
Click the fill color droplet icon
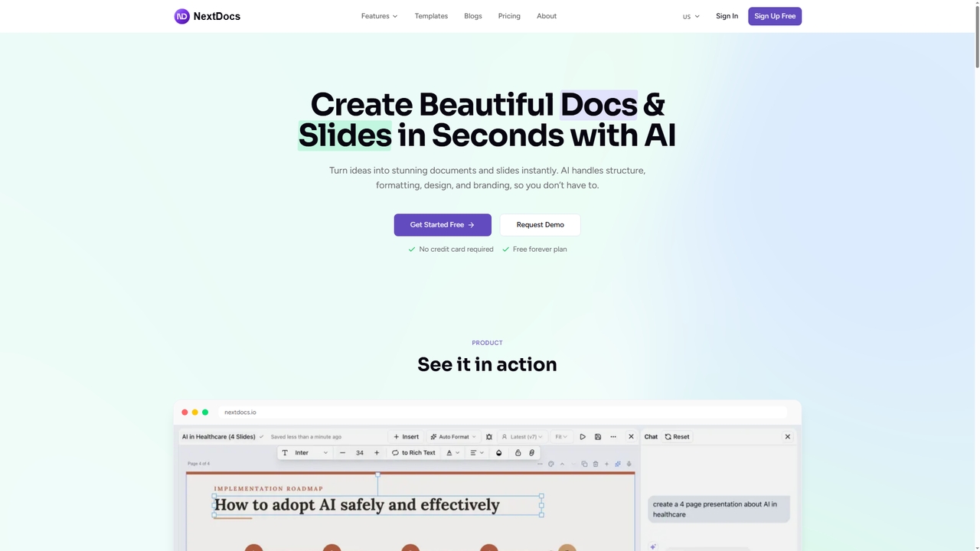pyautogui.click(x=499, y=453)
